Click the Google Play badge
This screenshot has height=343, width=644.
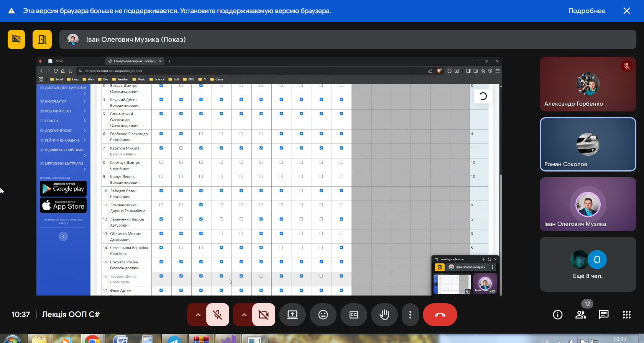[x=63, y=189]
